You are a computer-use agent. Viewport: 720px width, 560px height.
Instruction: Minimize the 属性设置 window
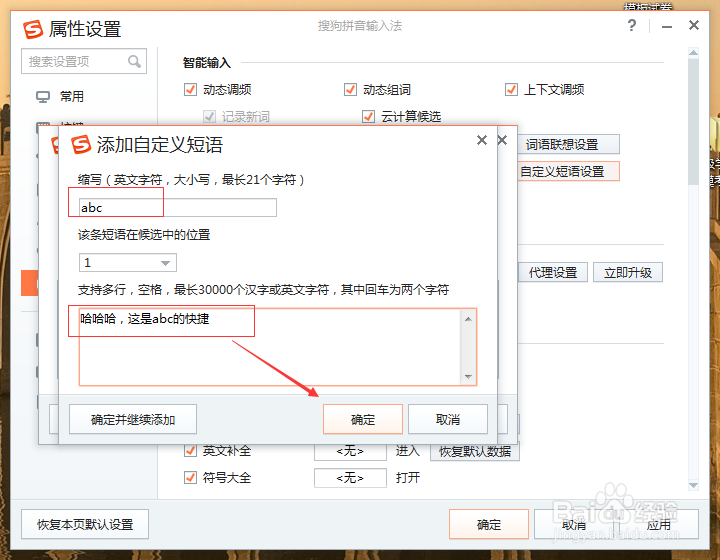[x=667, y=27]
